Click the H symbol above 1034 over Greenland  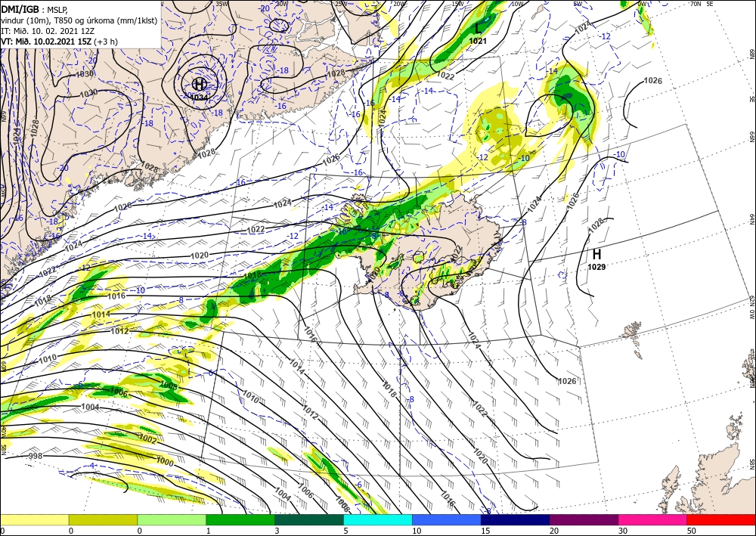200,85
